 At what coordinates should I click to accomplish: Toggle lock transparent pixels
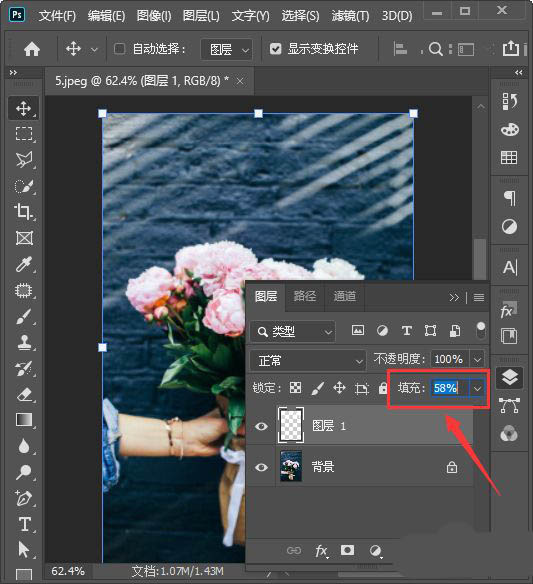tap(295, 388)
